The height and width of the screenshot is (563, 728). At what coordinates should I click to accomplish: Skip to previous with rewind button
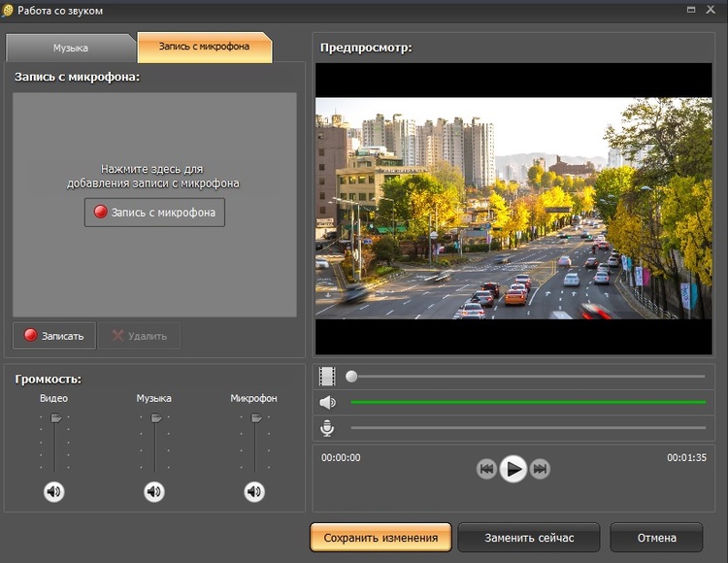click(486, 469)
